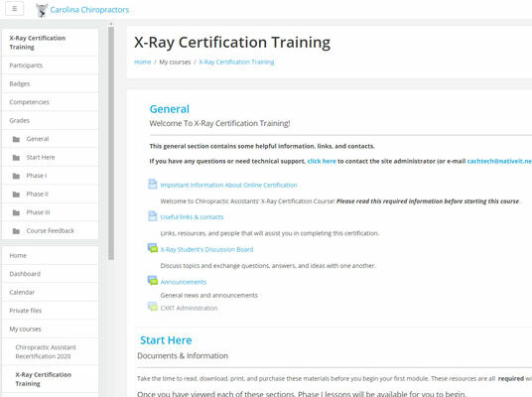Viewport: 532px width, 397px height.
Task: Click the Discussion Board forum icon
Action: point(153,248)
